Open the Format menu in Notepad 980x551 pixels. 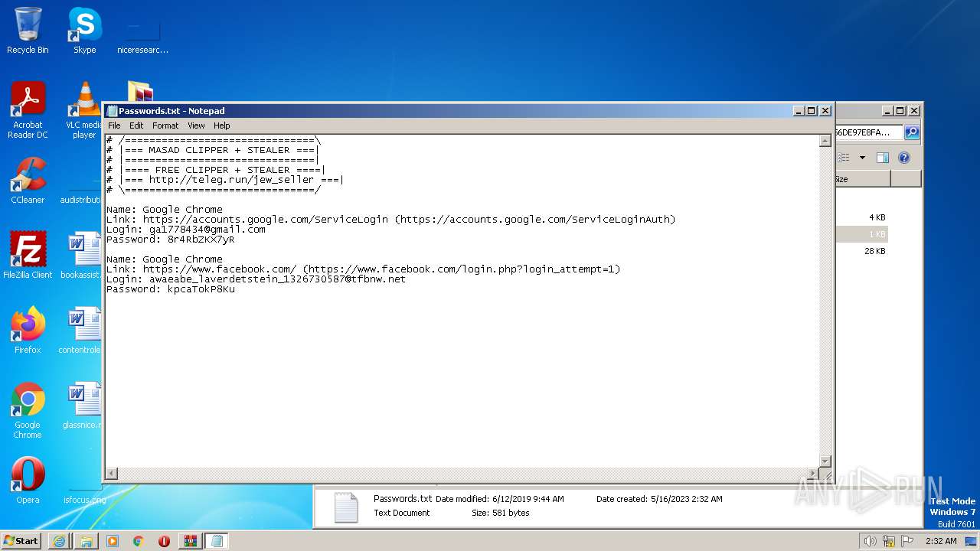click(165, 126)
